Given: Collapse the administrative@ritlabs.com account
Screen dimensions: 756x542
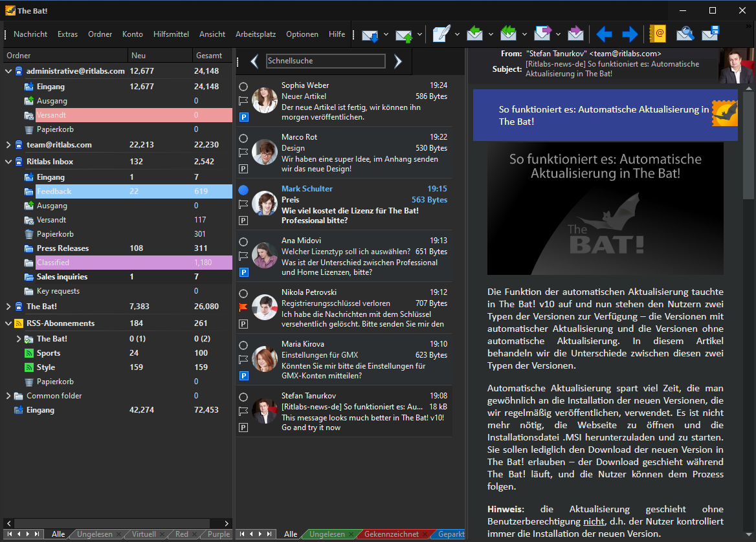Looking at the screenshot, I should coord(8,71).
